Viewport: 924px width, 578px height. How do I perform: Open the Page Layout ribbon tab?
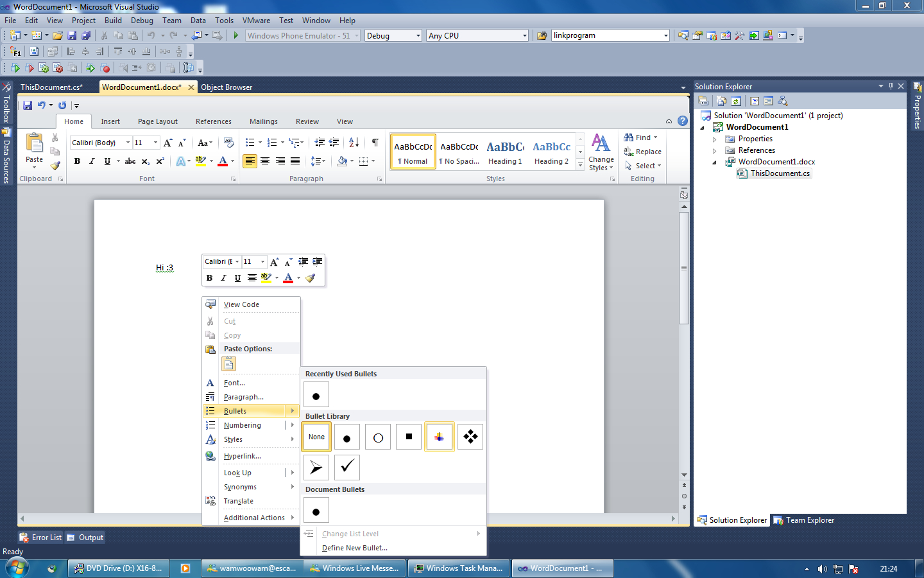coord(158,121)
